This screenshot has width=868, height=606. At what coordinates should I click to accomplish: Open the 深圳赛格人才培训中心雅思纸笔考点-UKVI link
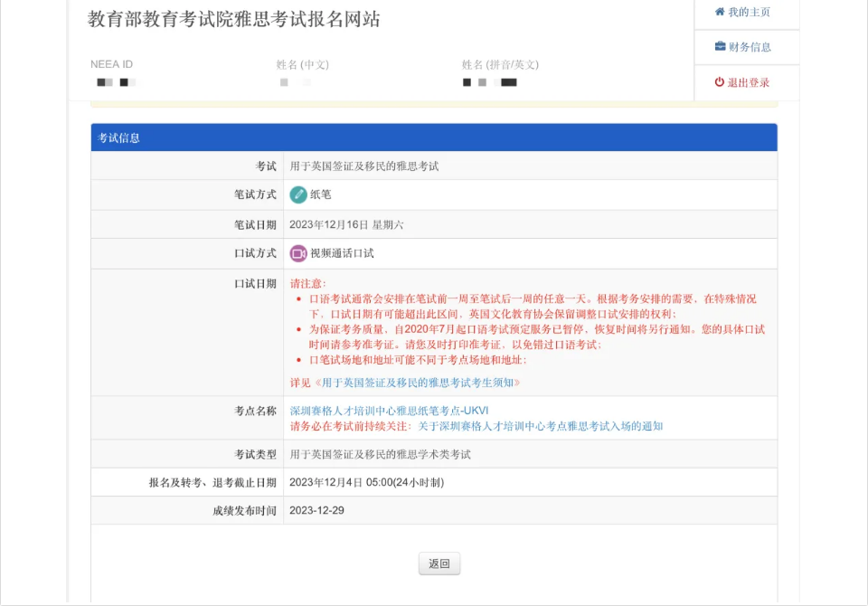coord(389,411)
